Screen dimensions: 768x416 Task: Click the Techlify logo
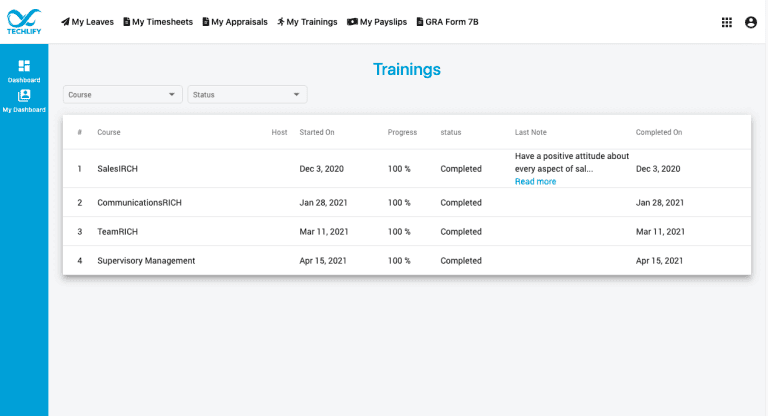(24, 21)
